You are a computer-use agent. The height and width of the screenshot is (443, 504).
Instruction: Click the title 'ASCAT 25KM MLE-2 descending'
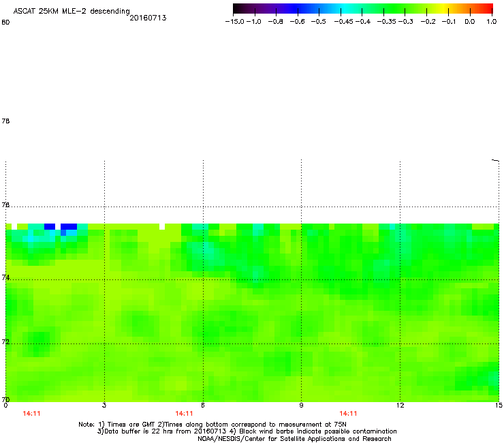click(x=72, y=12)
